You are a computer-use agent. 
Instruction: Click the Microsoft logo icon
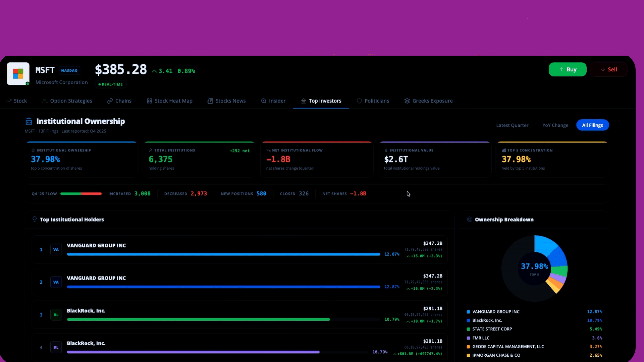[18, 73]
